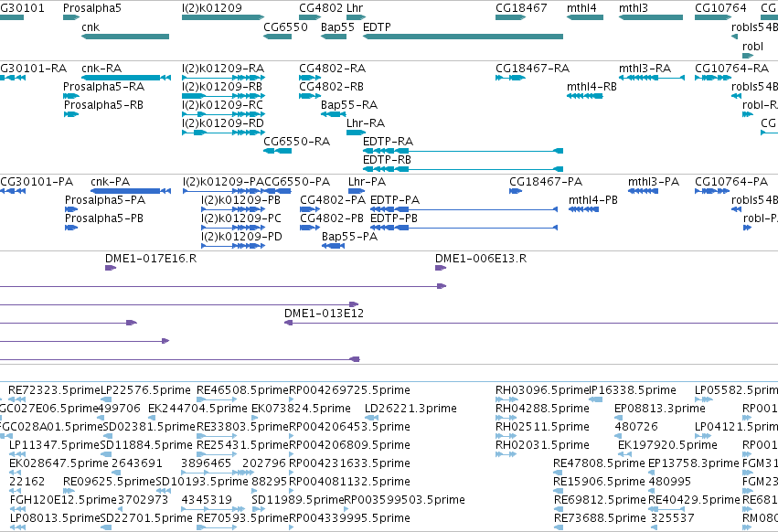
Task: Click the RH03096.5prime EST label
Action: [542, 390]
